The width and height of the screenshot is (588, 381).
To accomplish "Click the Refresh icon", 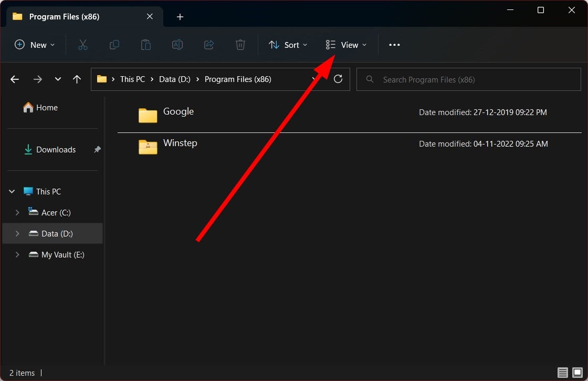I will [338, 79].
